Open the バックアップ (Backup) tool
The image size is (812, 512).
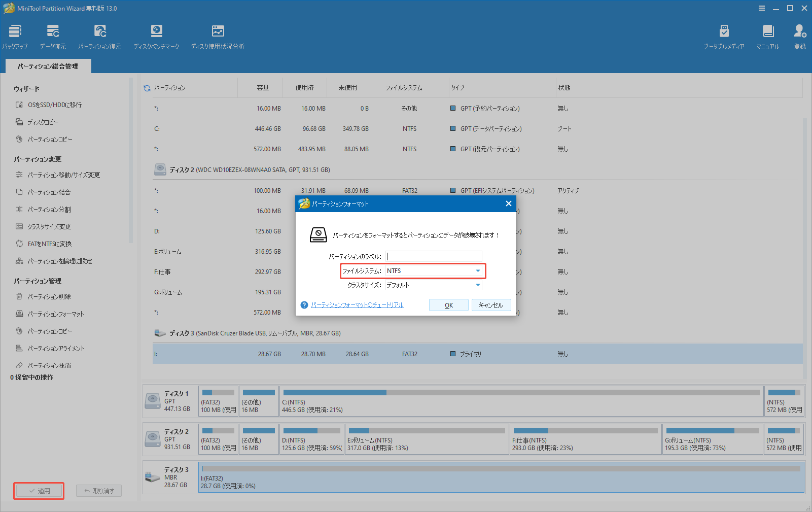point(14,36)
